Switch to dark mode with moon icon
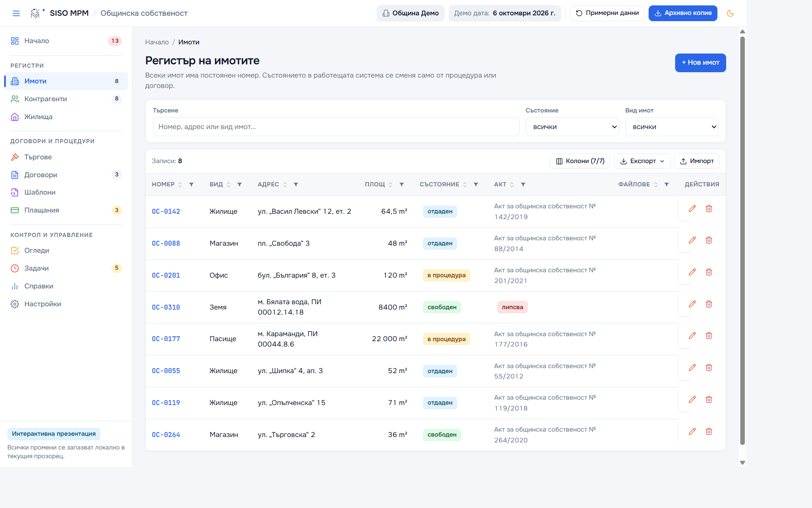The height and width of the screenshot is (508, 812). click(730, 13)
